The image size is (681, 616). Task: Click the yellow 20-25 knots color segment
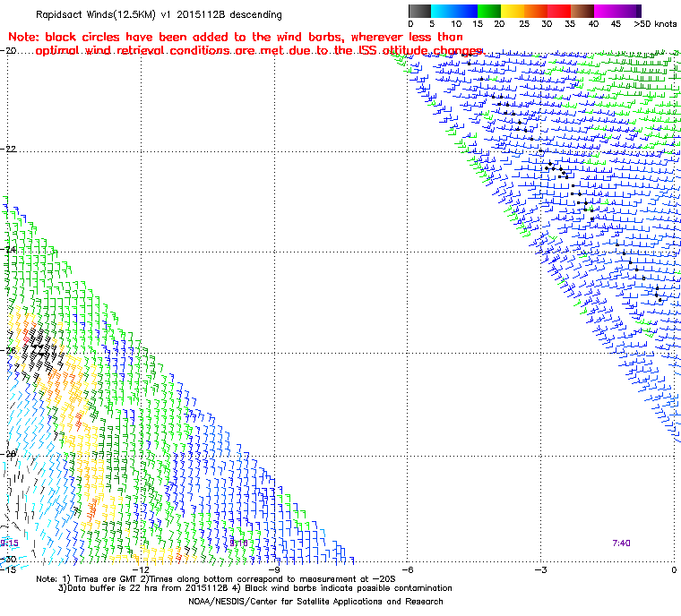click(x=513, y=11)
